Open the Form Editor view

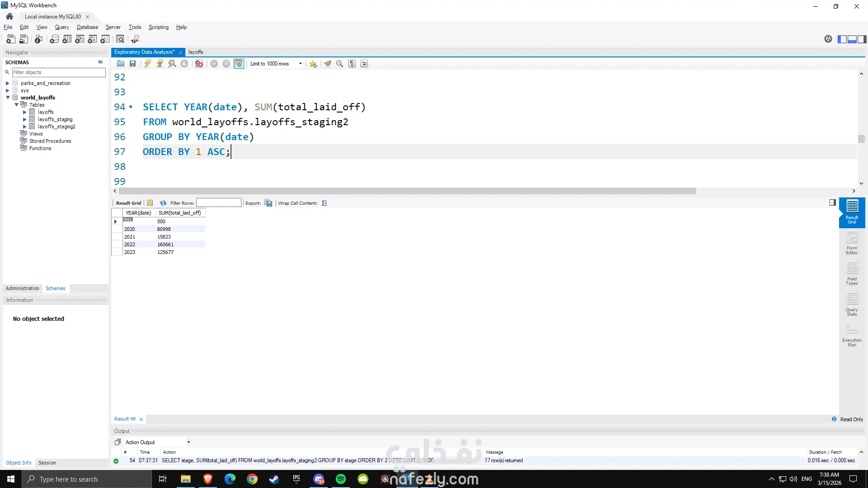click(x=852, y=244)
